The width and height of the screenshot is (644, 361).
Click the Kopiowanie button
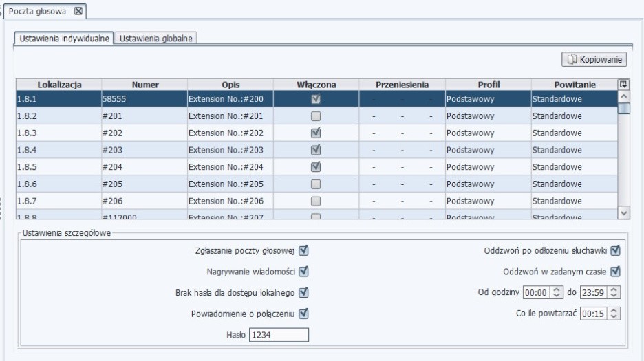(x=594, y=59)
